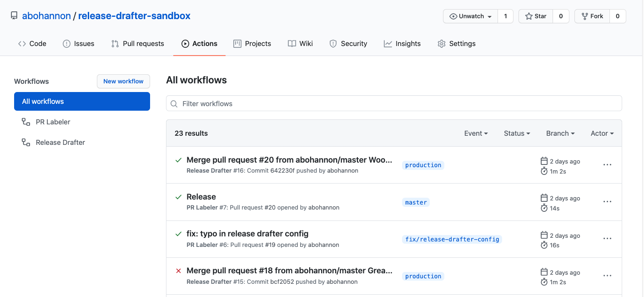This screenshot has height=297, width=644.
Task: Open the Security tab
Action: (x=348, y=44)
